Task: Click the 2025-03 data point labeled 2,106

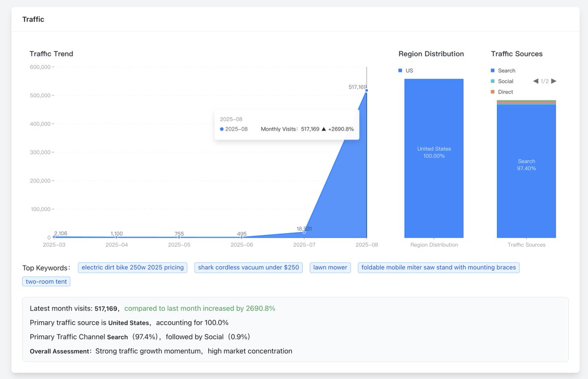Action: [x=54, y=237]
